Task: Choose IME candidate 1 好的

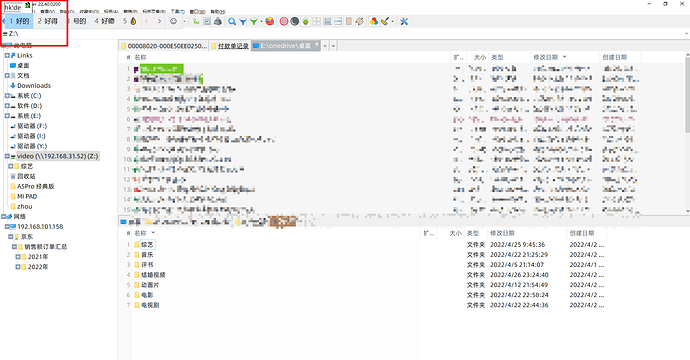Action: (19, 21)
